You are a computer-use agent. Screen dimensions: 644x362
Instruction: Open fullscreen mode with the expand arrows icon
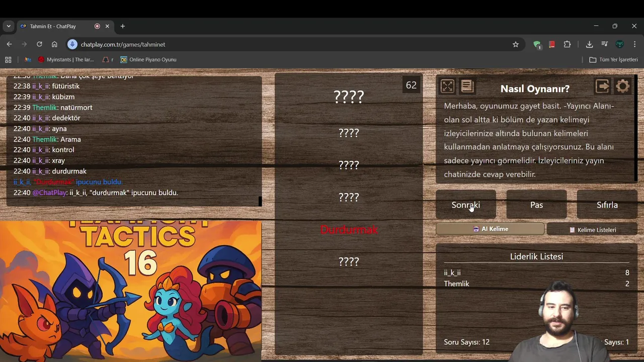pos(447,86)
